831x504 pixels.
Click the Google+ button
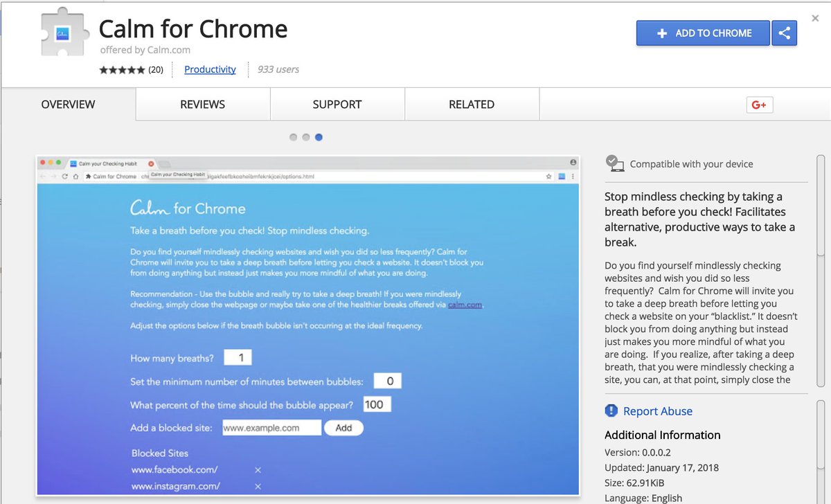tap(760, 105)
